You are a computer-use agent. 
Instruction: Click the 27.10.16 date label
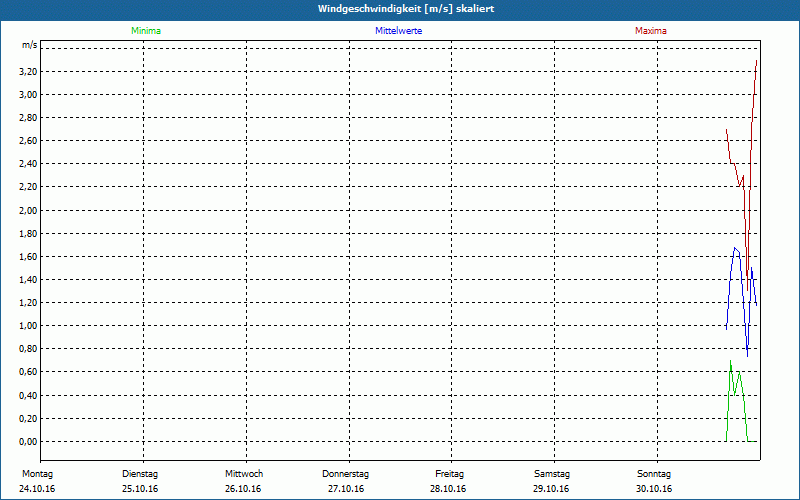(x=346, y=489)
